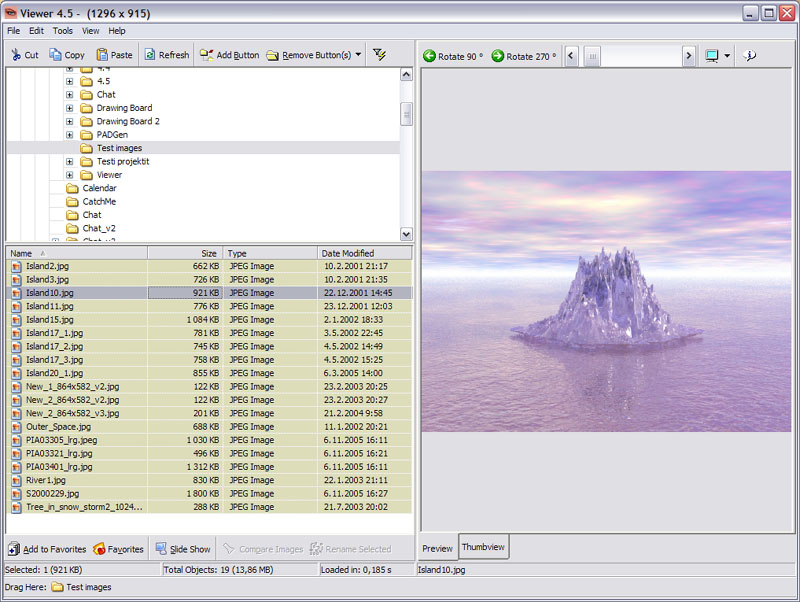Viewport: 800px width, 602px height.
Task: Open the Remove Button(s) dropdown
Action: (x=358, y=55)
